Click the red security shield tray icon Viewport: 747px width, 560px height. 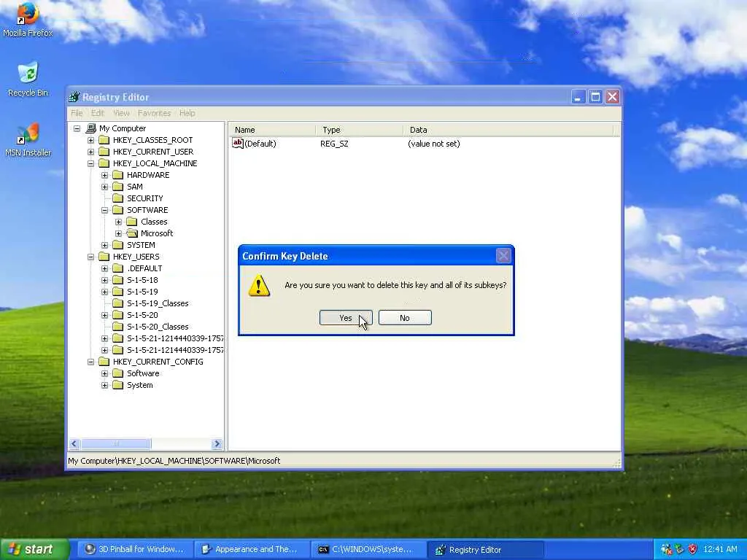coord(693,549)
